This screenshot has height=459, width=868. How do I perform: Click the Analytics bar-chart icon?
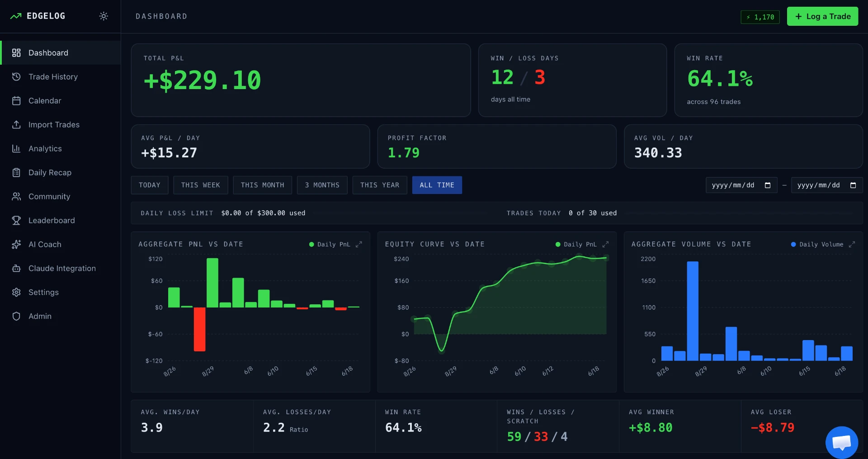click(x=16, y=149)
